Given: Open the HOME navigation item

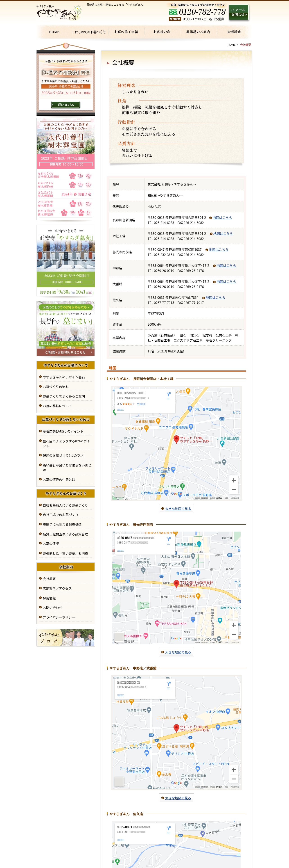Looking at the screenshot, I should pos(54,32).
